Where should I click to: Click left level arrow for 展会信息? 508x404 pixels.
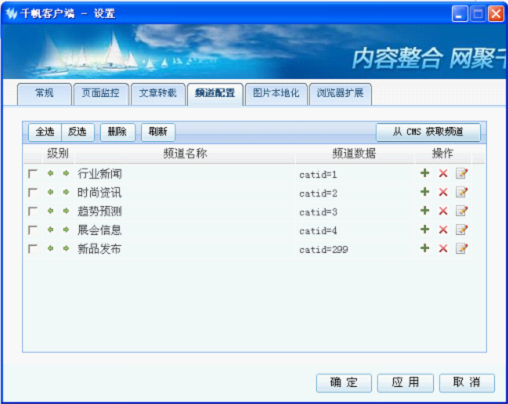(50, 229)
